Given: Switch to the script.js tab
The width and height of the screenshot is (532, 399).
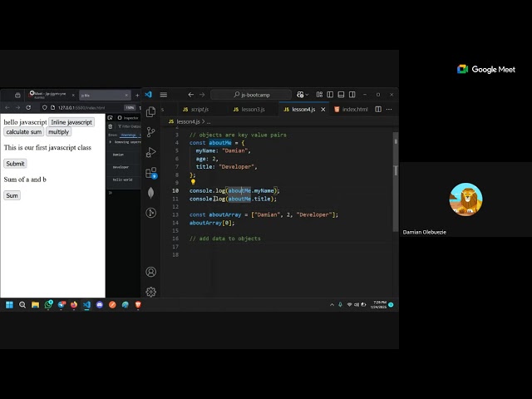Looking at the screenshot, I should 196,109.
